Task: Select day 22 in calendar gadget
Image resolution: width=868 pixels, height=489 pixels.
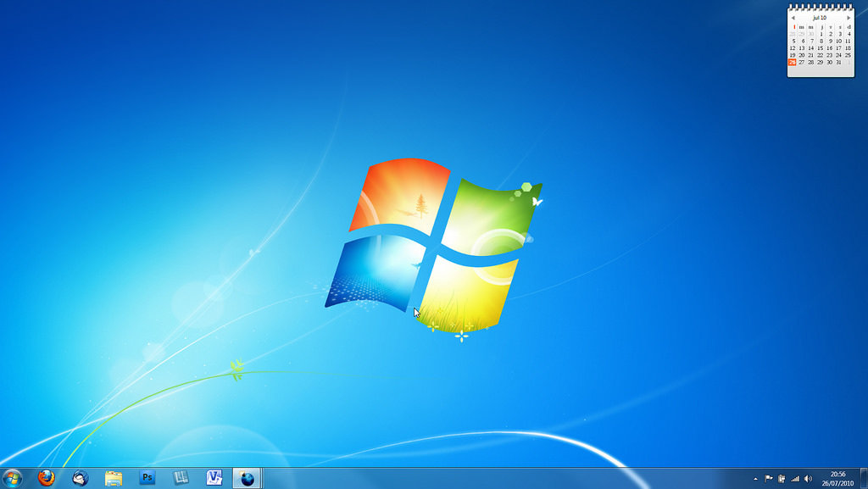Action: 821,55
